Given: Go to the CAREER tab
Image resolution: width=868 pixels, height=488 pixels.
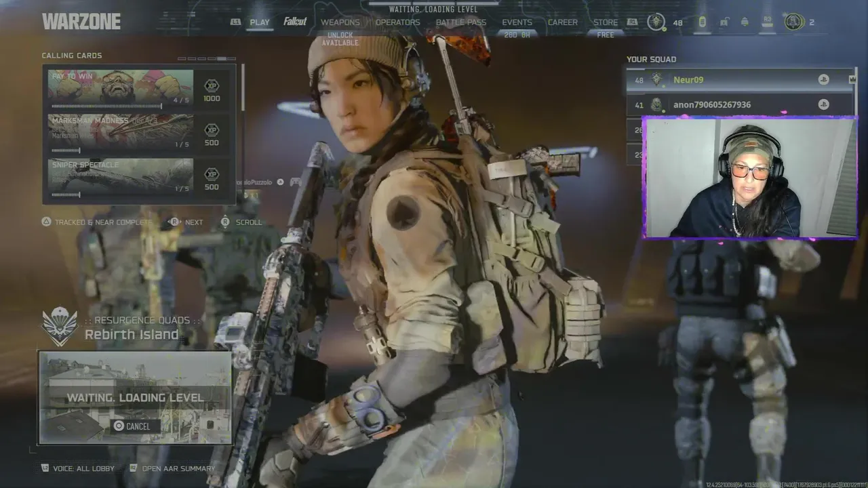Looking at the screenshot, I should coord(563,22).
